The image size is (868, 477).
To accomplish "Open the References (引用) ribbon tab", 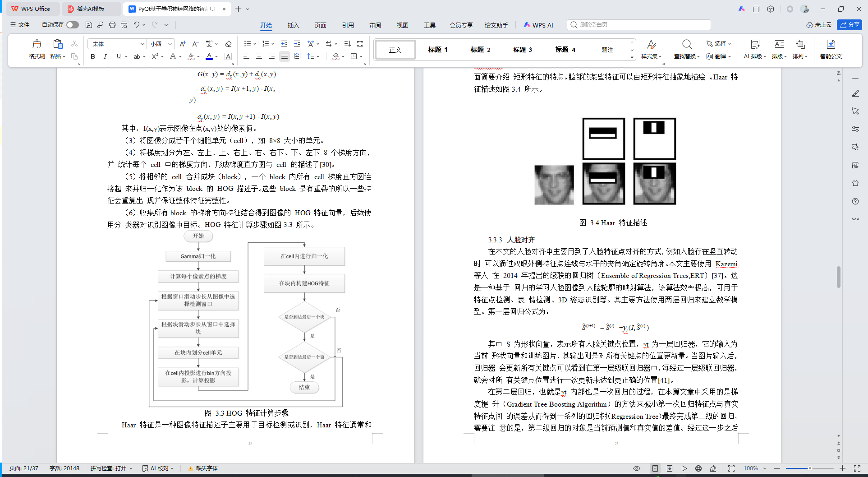I will [x=348, y=25].
